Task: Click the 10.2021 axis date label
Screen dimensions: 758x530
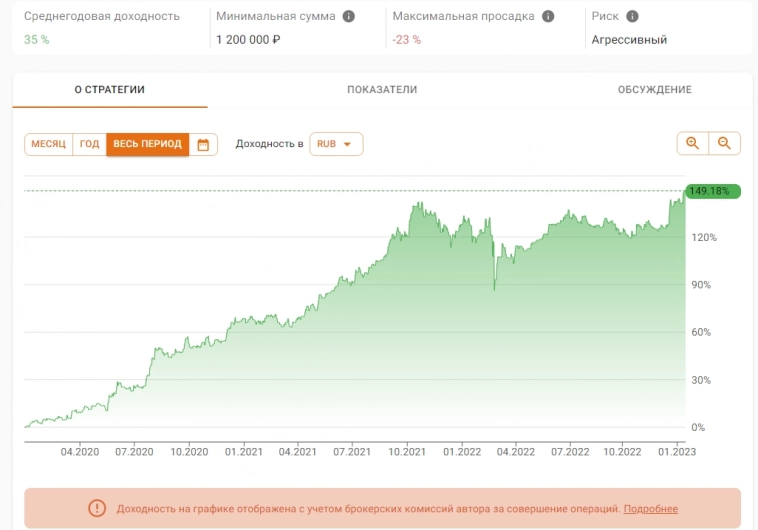Action: point(406,452)
